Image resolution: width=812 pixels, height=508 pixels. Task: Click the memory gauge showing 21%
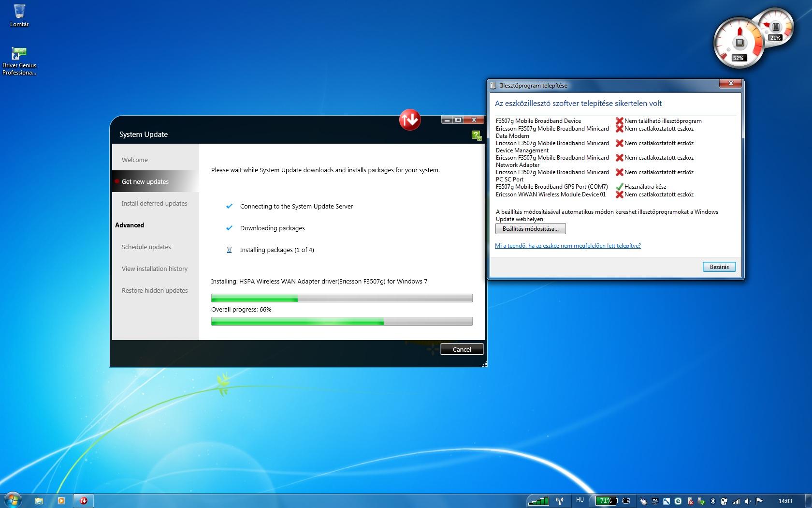(777, 27)
